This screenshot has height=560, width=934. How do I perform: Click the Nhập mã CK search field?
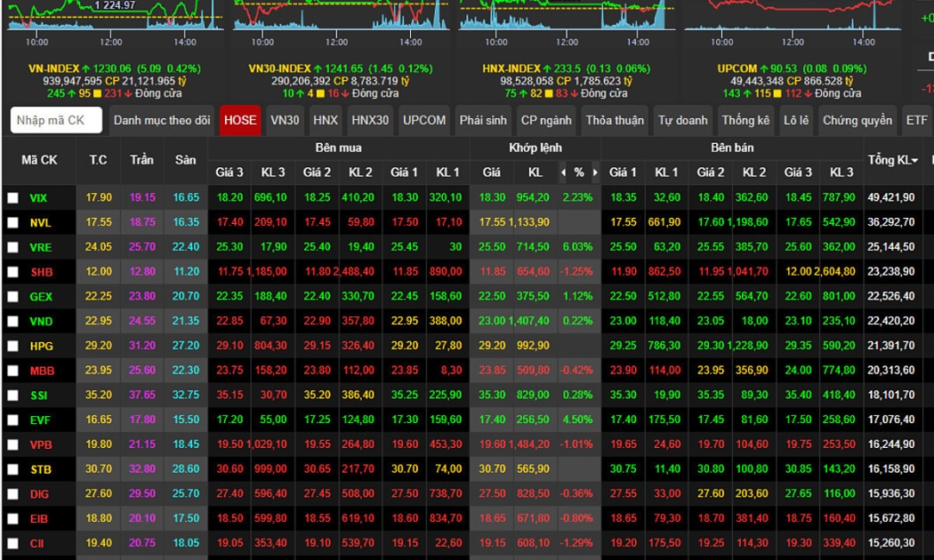[x=56, y=120]
